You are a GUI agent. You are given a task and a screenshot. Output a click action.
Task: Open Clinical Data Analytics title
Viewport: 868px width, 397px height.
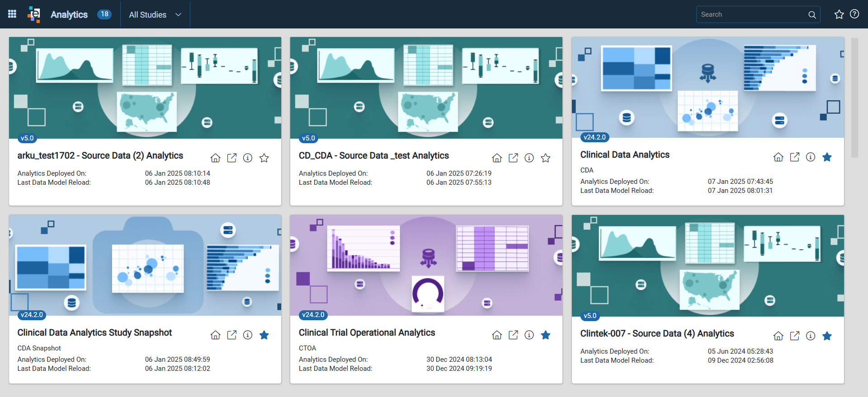click(x=625, y=154)
